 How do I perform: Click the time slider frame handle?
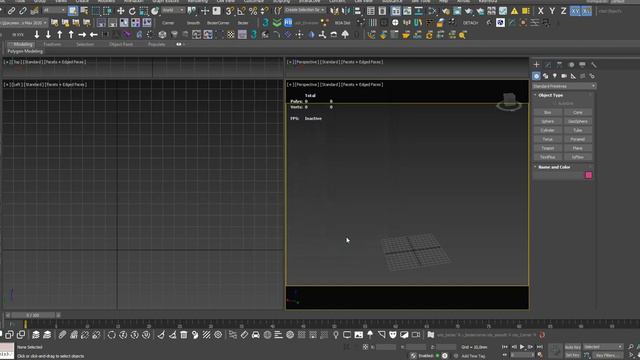pos(33,315)
